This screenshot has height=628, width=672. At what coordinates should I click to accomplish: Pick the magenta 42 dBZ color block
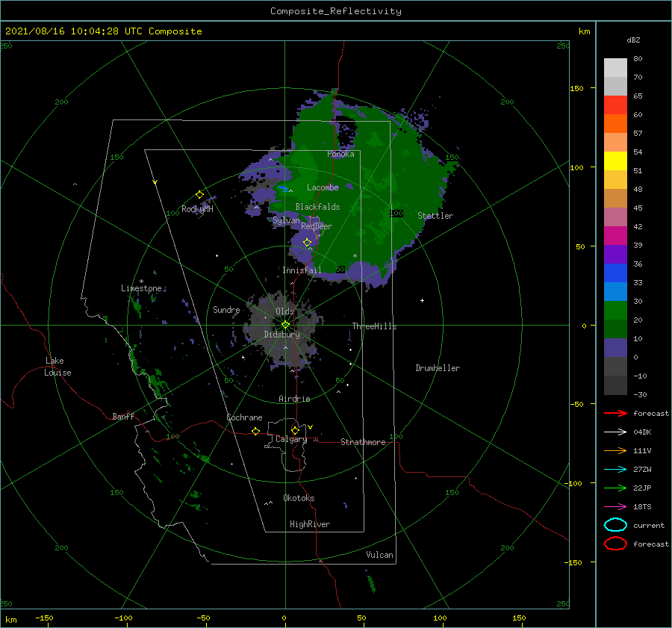tap(615, 235)
